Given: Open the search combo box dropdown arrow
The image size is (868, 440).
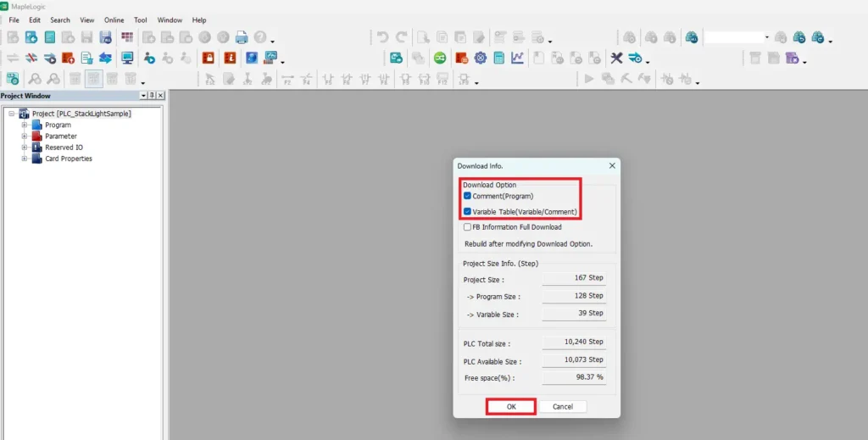Looking at the screenshot, I should tap(766, 37).
